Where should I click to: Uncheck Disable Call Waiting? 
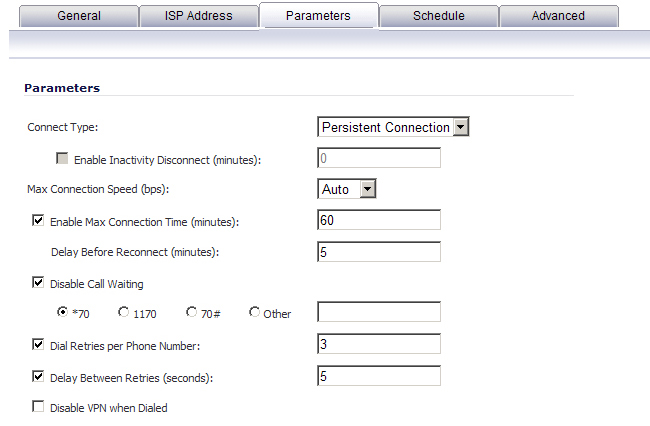pyautogui.click(x=38, y=283)
